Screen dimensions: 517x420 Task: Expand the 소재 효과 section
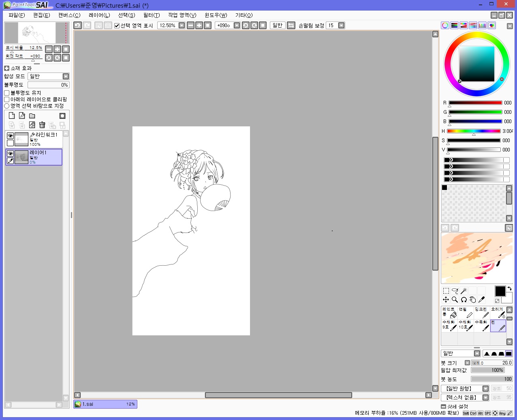pos(6,68)
